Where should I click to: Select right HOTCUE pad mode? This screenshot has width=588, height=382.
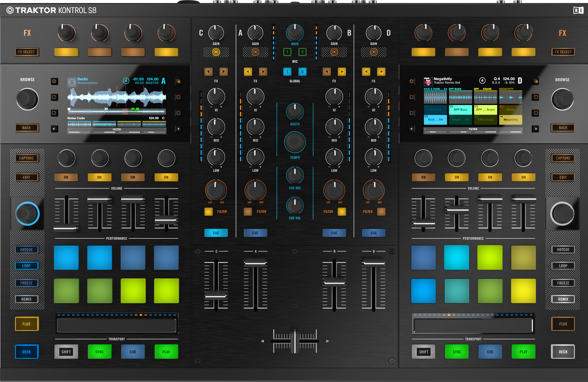tap(563, 250)
